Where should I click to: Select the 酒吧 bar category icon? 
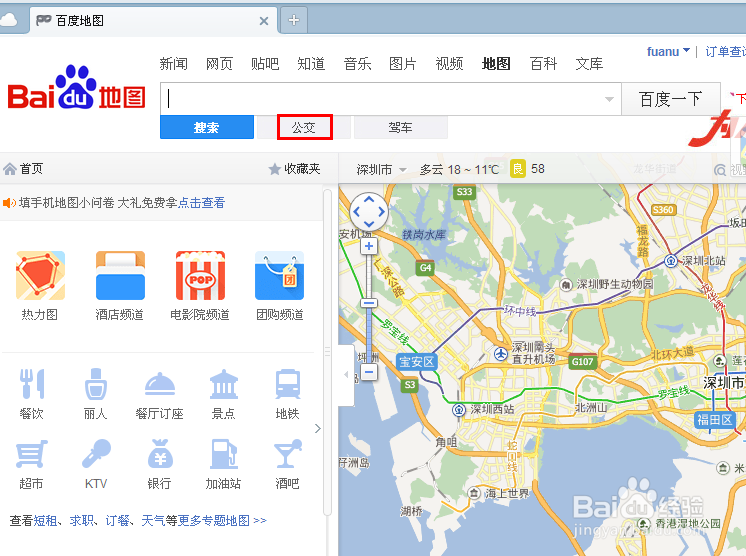pos(288,454)
